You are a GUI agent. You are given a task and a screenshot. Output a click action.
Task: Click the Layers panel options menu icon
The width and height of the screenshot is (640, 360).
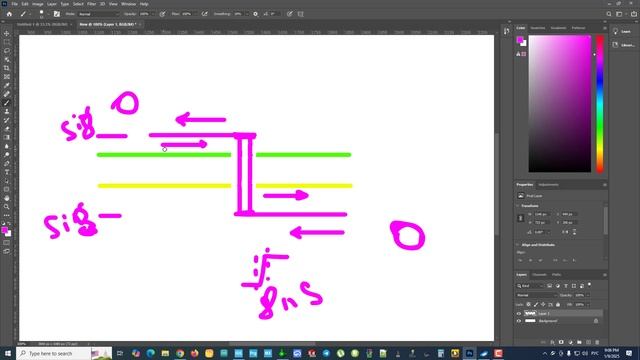[x=604, y=275]
